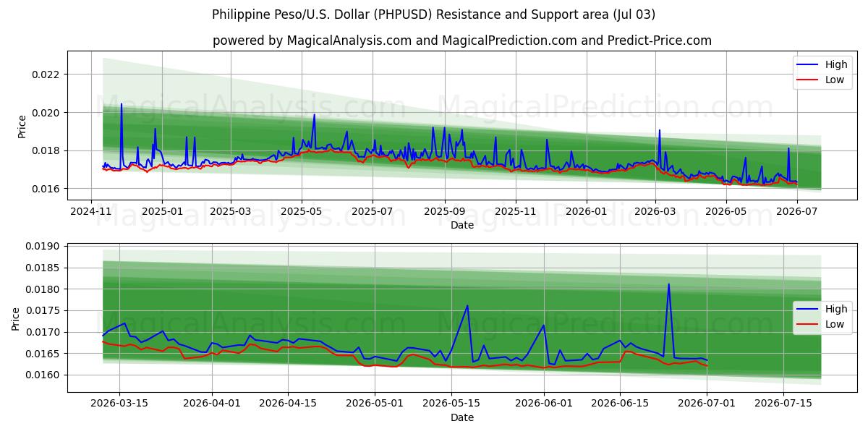Screen dimensions: 868x434
Task: Click the chart title 'Philippine Peso/U.S. Dollar (PHPUSD) Resistance and Support area (Jul 03)'
Action: (434, 14)
